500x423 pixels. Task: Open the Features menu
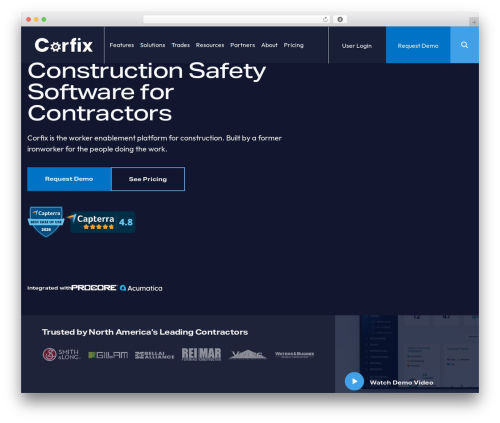pyautogui.click(x=122, y=45)
